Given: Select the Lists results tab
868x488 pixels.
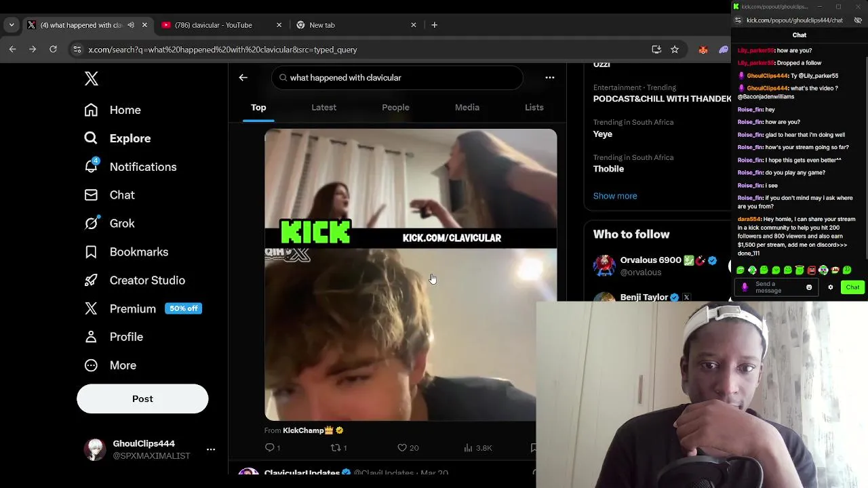Looking at the screenshot, I should tap(534, 107).
